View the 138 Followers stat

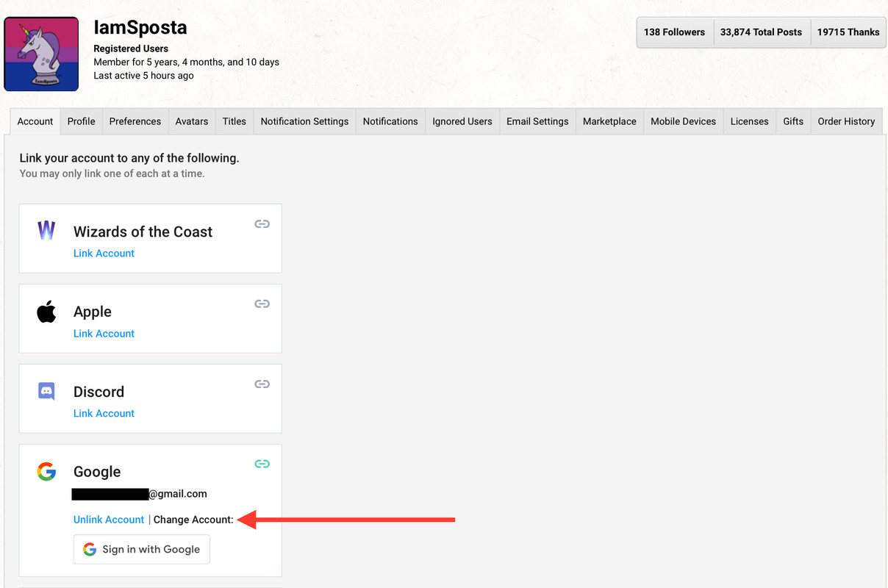(x=674, y=32)
